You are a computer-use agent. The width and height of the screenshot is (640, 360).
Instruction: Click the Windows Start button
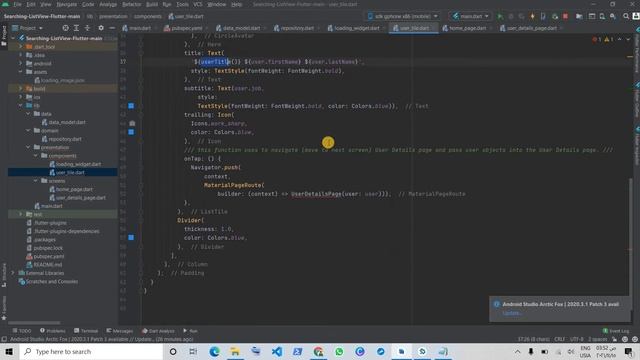pyautogui.click(x=9, y=351)
